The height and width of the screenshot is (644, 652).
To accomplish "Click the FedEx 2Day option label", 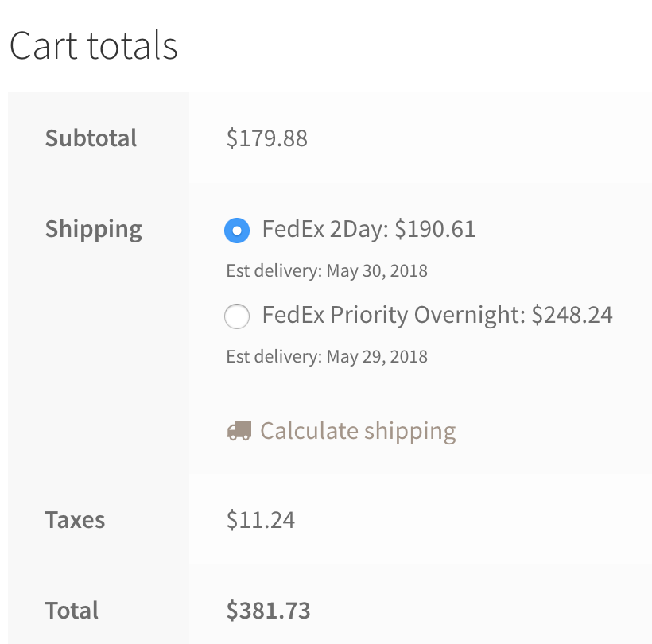I will [x=325, y=230].
